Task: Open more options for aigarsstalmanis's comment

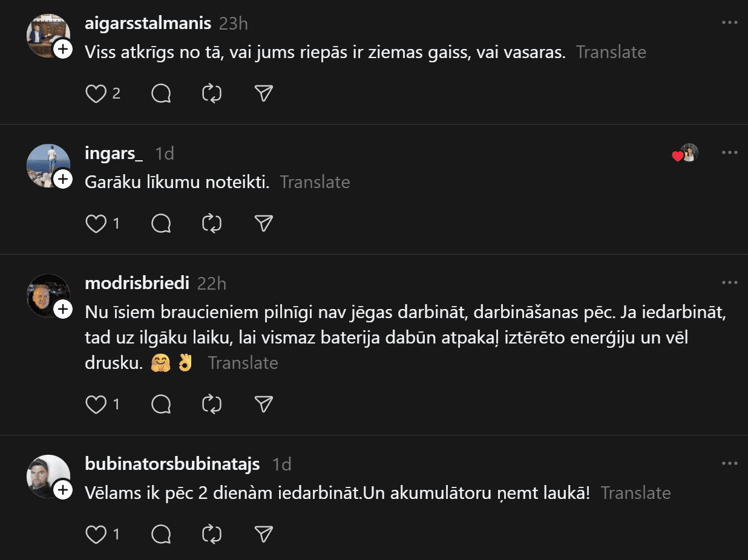Action: (x=730, y=23)
